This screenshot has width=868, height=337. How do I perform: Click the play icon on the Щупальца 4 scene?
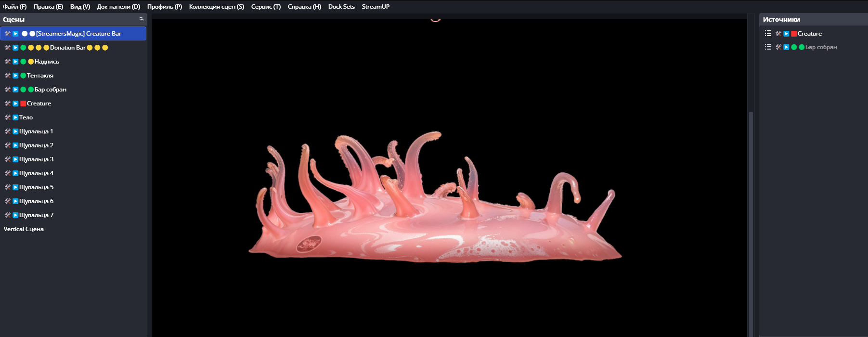[15, 173]
